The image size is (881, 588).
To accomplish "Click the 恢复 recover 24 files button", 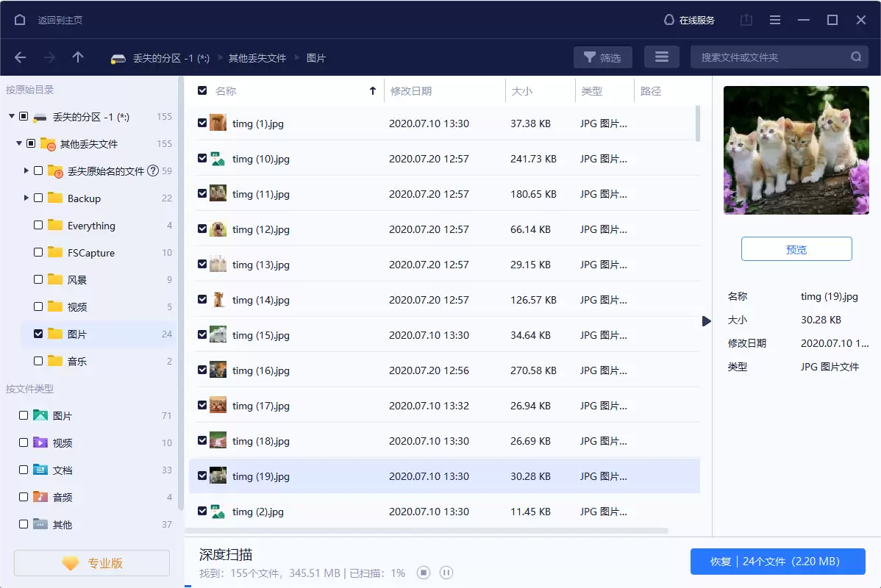I will [777, 562].
